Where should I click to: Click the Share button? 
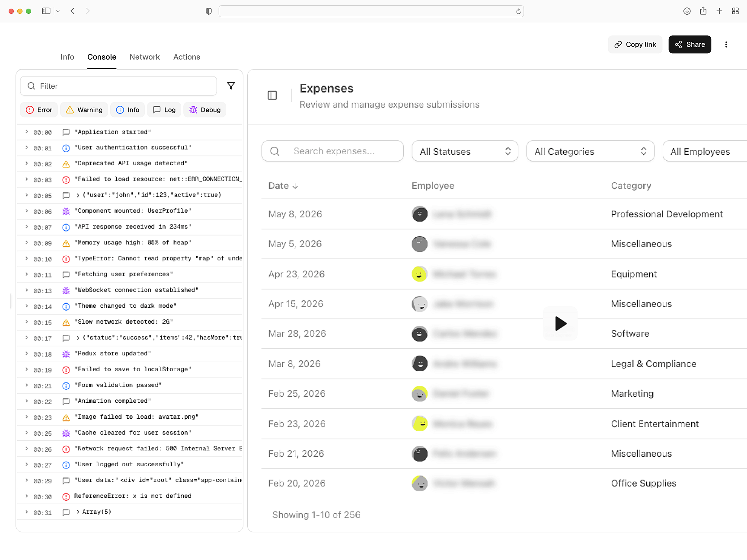point(690,45)
